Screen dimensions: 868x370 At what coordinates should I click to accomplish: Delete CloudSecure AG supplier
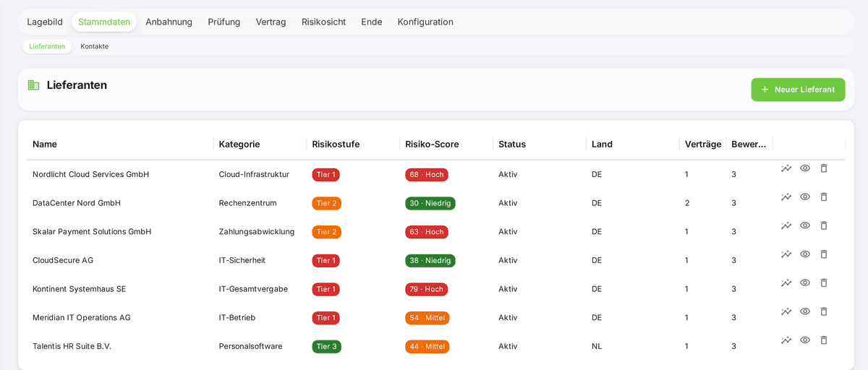[x=824, y=254]
